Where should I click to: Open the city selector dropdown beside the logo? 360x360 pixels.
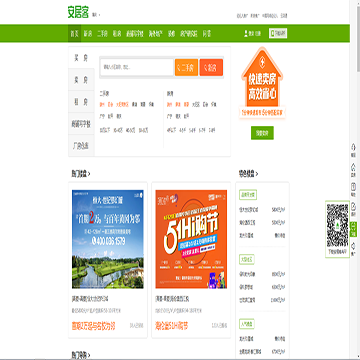(96, 15)
